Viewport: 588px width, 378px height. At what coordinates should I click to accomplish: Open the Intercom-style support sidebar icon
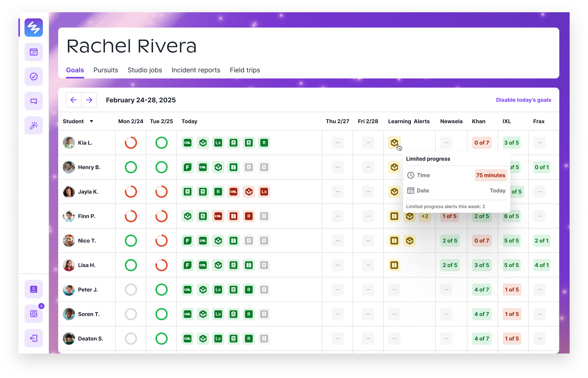(34, 289)
